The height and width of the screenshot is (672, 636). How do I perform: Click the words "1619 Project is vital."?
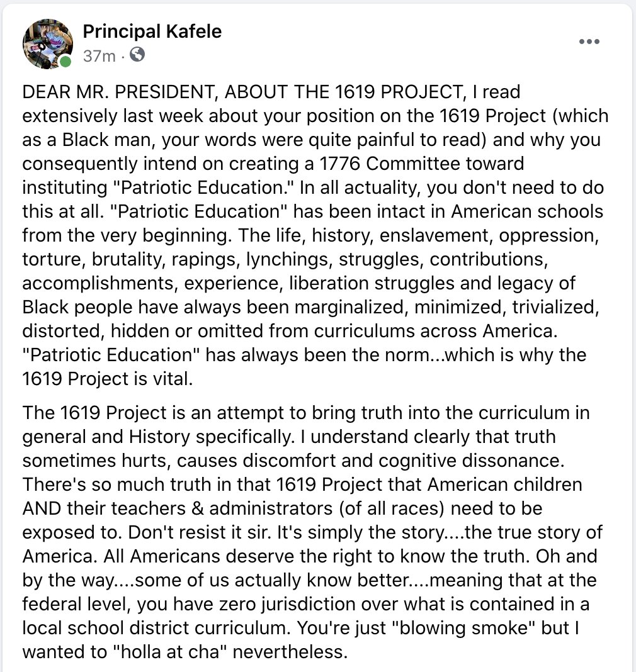(108, 379)
